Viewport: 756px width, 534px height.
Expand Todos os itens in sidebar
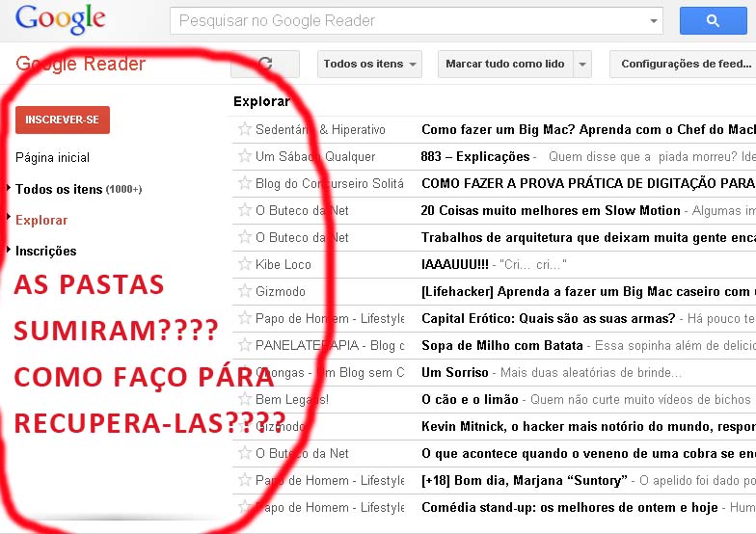[x=9, y=189]
